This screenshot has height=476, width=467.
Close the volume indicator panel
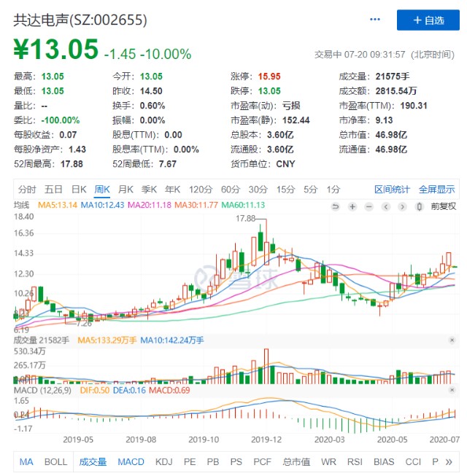(x=452, y=340)
